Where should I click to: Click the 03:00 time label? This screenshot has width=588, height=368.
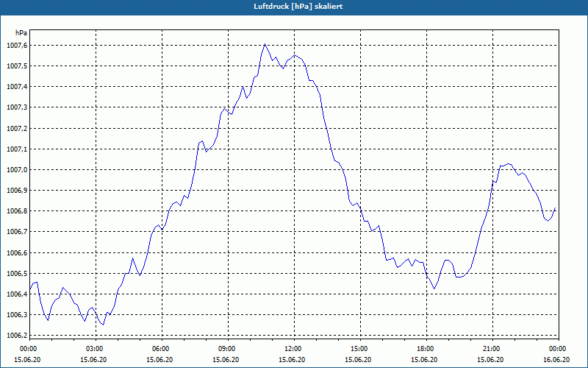(96, 349)
